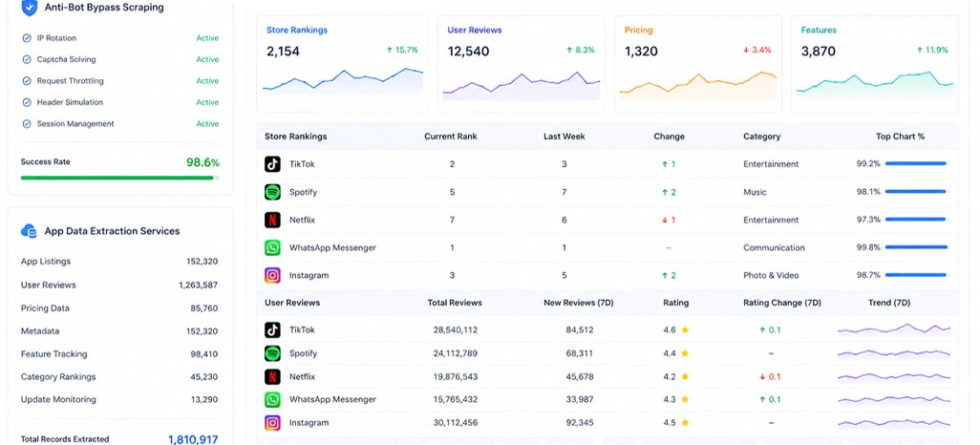The image size is (980, 445).
Task: Click the Success Rate progress bar
Action: [x=120, y=178]
